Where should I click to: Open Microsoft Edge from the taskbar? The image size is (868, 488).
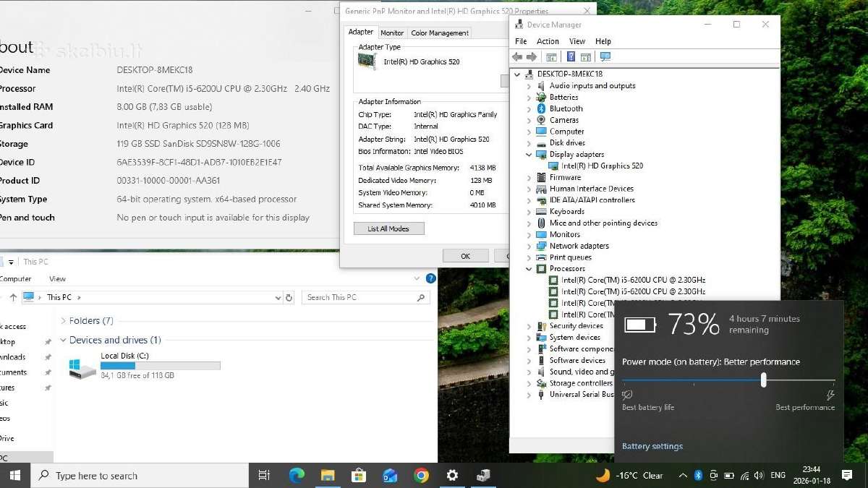[297, 475]
